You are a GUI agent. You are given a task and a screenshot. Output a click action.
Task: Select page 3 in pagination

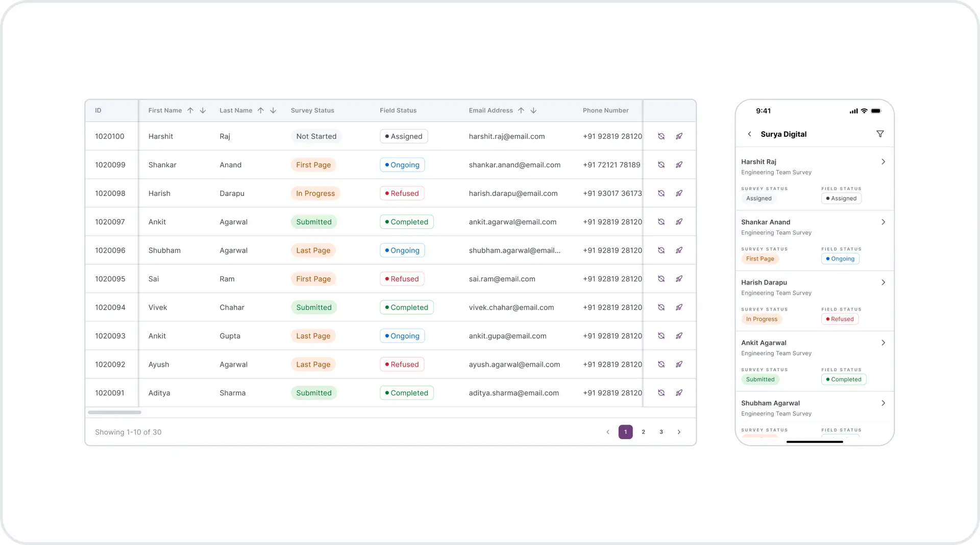click(661, 432)
